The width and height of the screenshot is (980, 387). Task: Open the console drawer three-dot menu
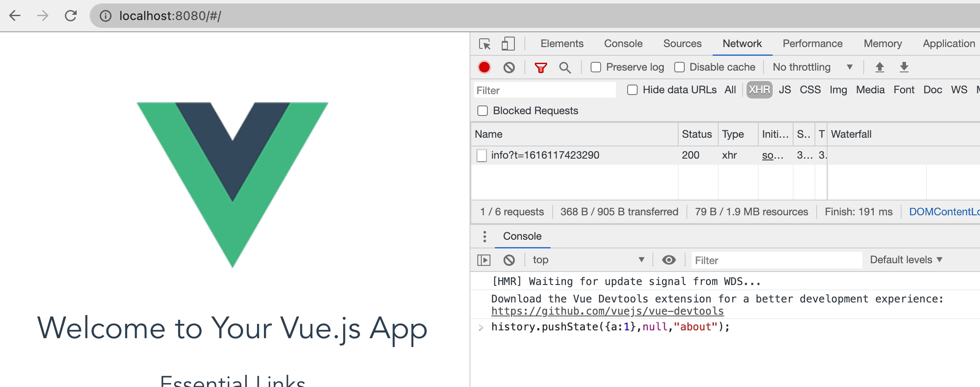tap(485, 236)
